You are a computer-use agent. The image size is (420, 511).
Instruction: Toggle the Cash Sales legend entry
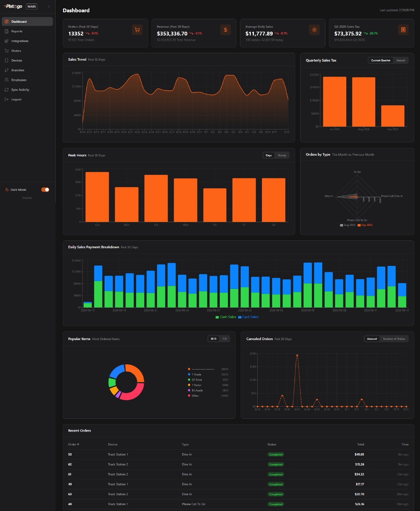click(226, 317)
